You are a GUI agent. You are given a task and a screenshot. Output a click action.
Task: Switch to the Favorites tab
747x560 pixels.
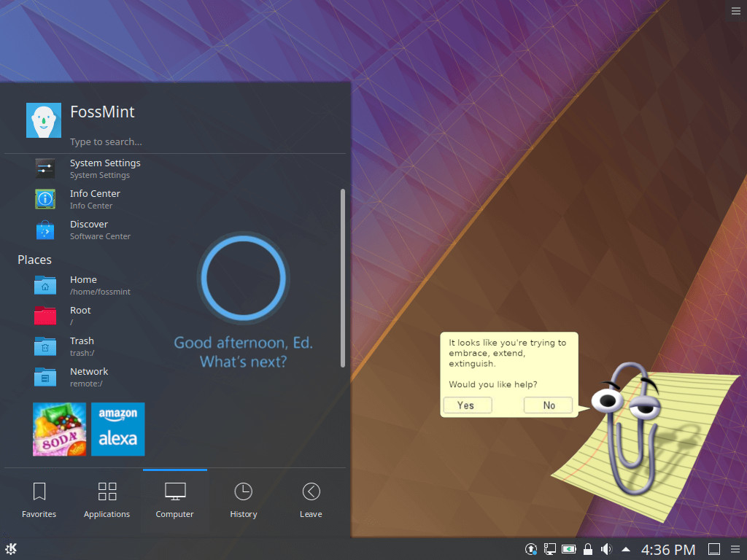click(x=39, y=500)
